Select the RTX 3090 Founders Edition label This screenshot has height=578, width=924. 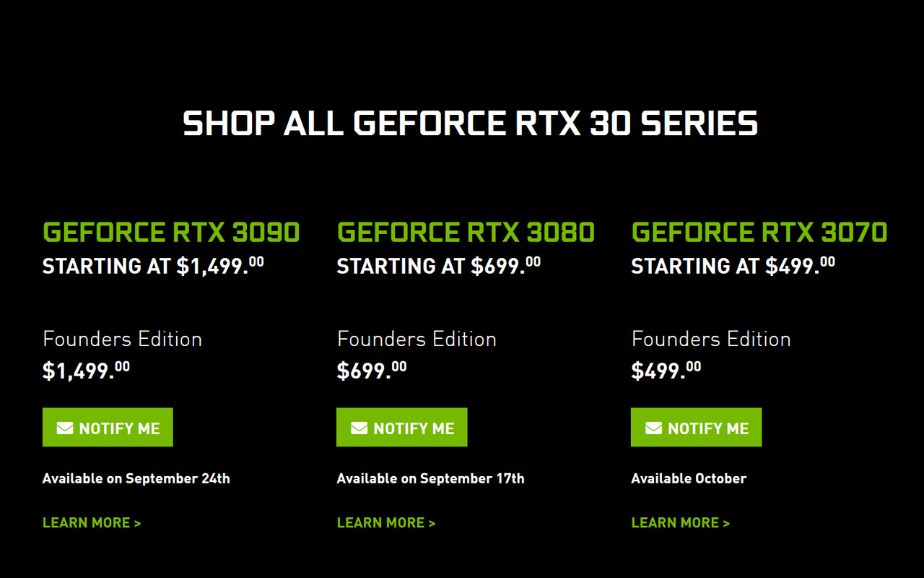coord(122,338)
